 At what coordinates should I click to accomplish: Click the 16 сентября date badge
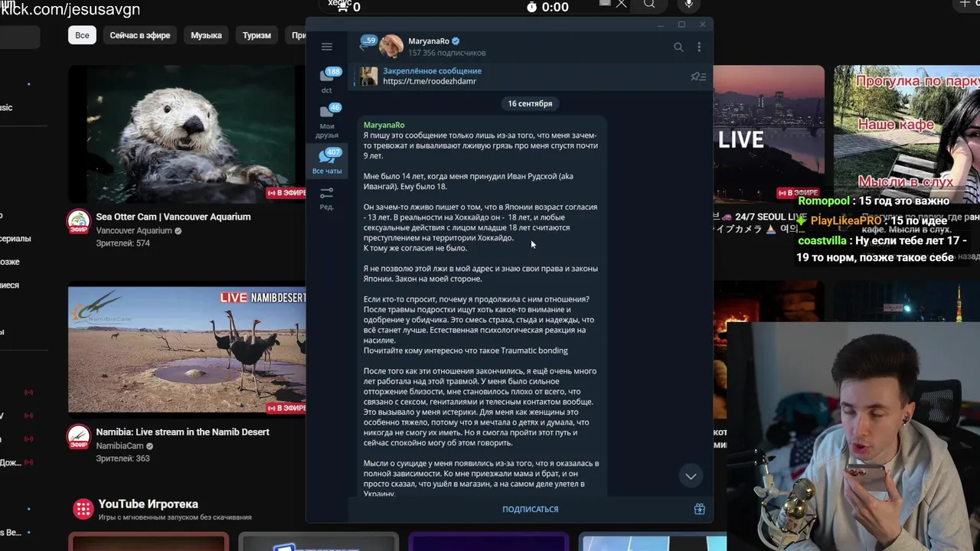tap(530, 103)
